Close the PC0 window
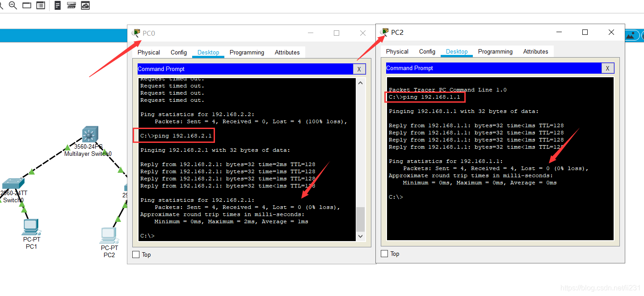Screen dimensions: 644x296 (x=363, y=33)
